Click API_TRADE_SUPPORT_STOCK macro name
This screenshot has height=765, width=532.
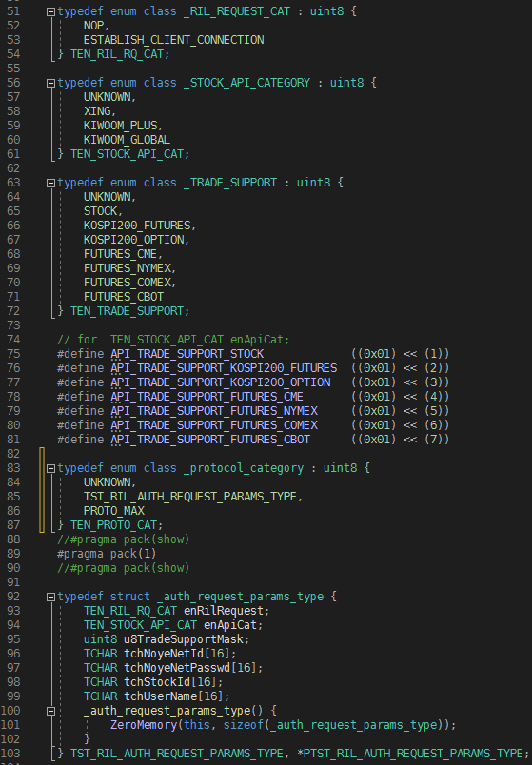click(x=187, y=354)
